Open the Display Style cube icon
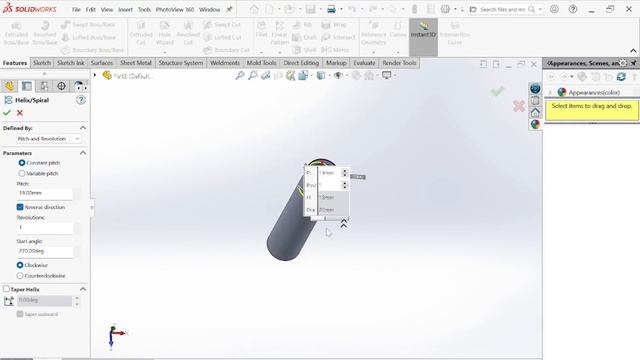640x360 pixels. click(x=321, y=75)
